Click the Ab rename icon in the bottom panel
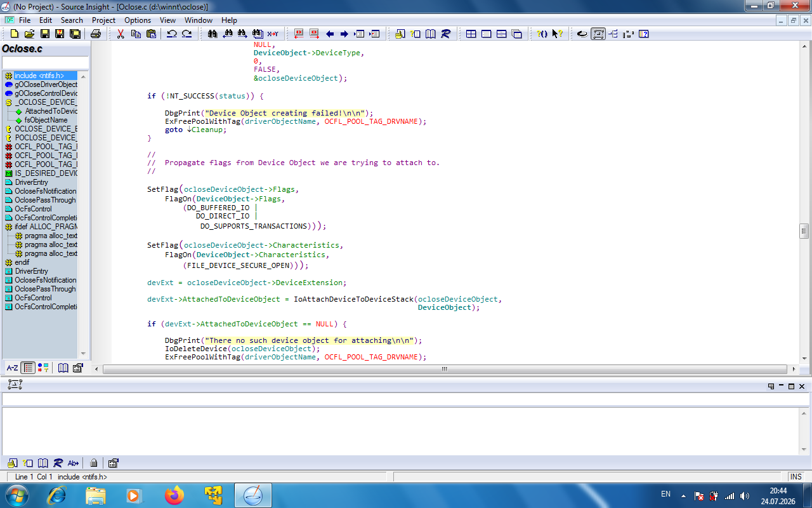The width and height of the screenshot is (812, 508). pos(74,463)
